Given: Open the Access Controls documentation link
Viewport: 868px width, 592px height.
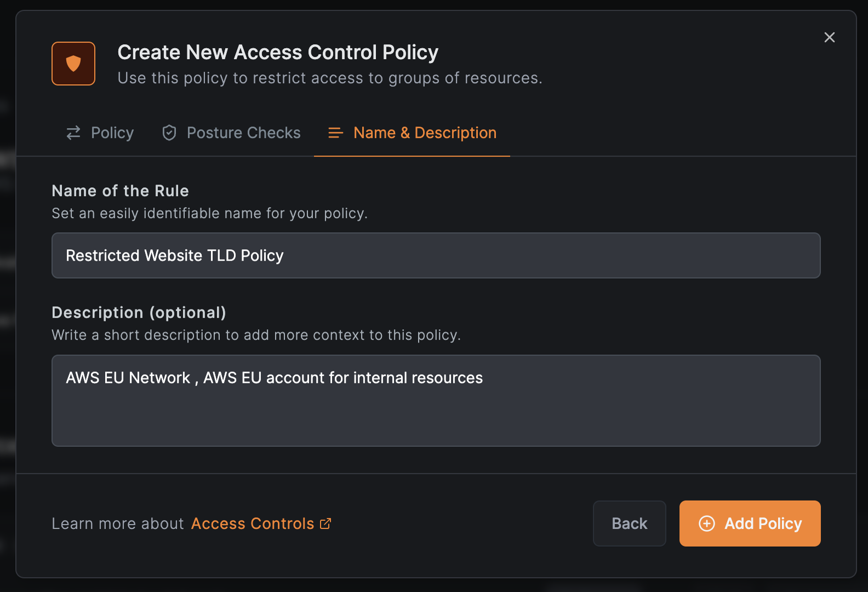Looking at the screenshot, I should 253,524.
